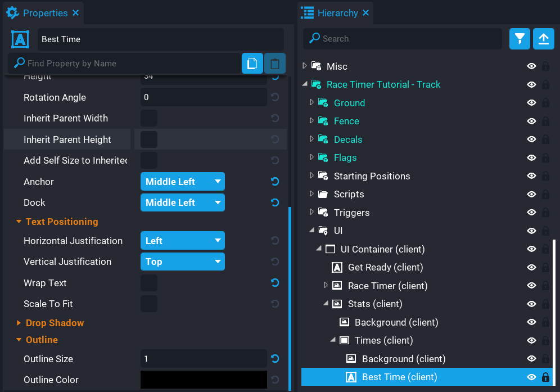Enable the Wrap Text checkbox
Screen dimensions: 560x392
coord(149,283)
